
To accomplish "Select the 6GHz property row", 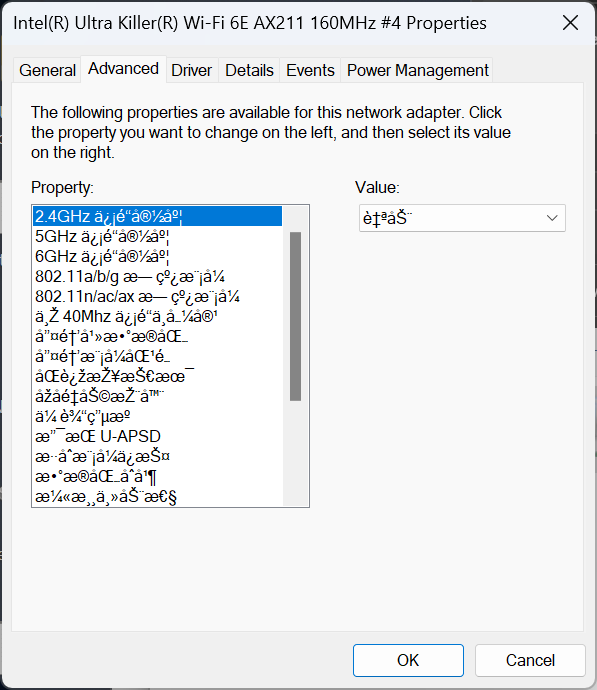I will pos(157,256).
